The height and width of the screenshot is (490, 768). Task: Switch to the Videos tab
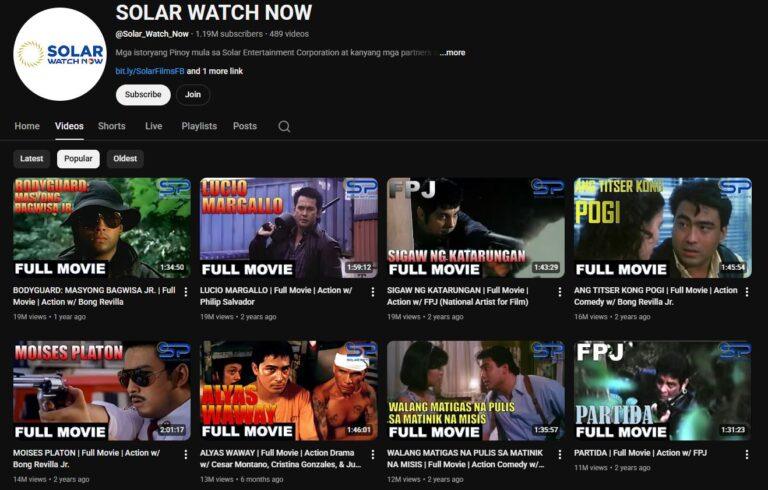click(69, 126)
